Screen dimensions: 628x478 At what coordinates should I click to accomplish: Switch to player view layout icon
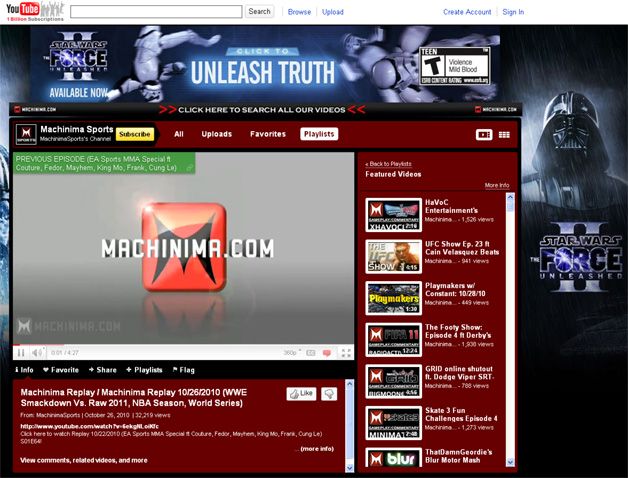[483, 134]
